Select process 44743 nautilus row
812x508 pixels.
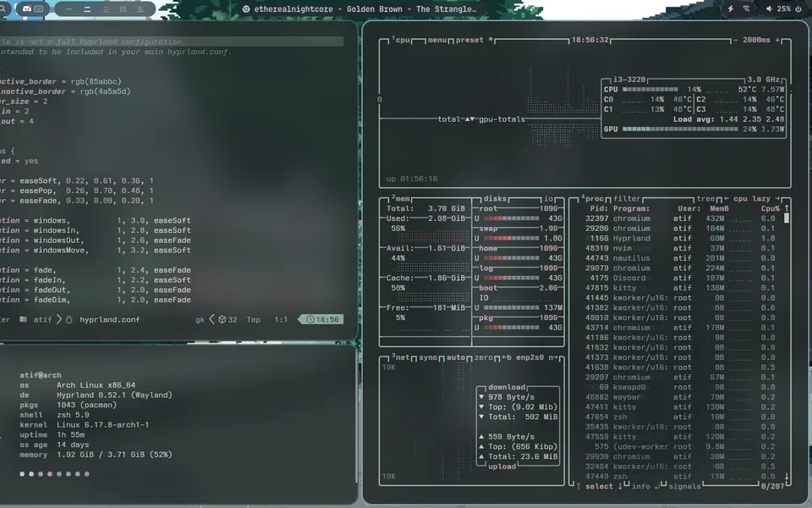(680, 258)
